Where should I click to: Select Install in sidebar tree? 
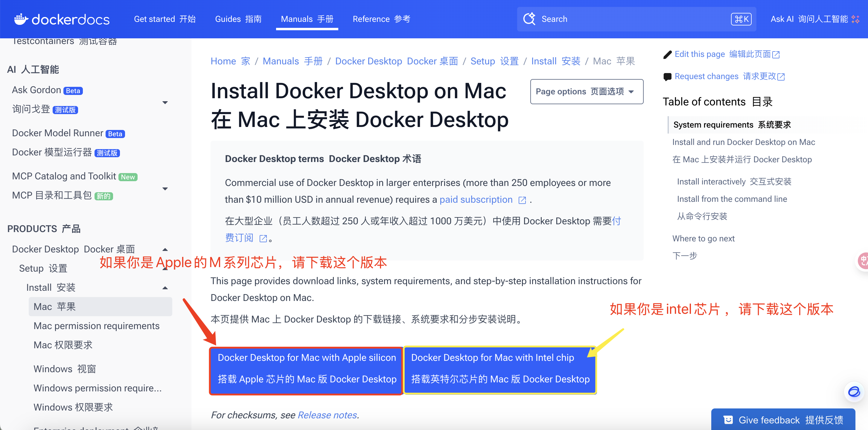(51, 288)
